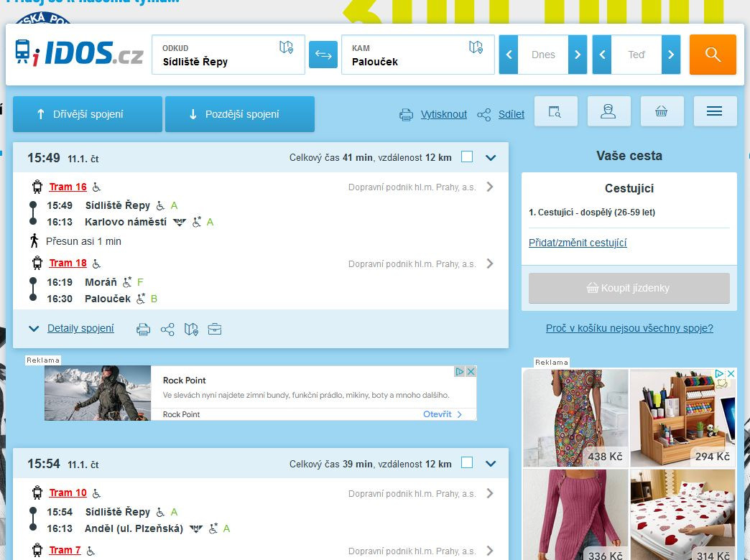Open the timetable search icon button
750x560 pixels.
click(555, 112)
